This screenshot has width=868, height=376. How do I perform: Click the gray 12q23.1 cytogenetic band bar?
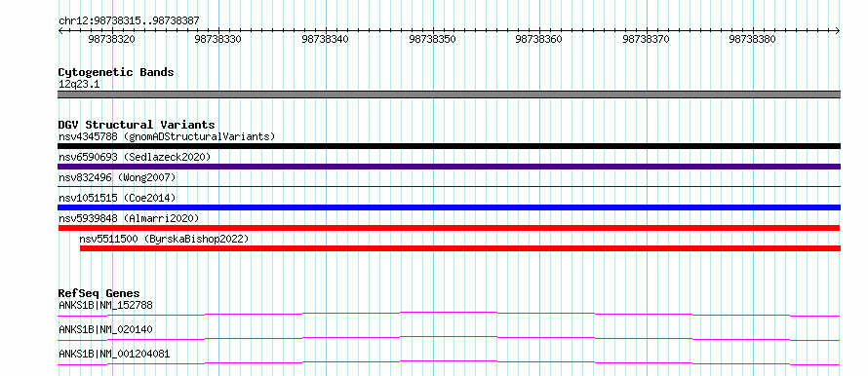click(449, 94)
